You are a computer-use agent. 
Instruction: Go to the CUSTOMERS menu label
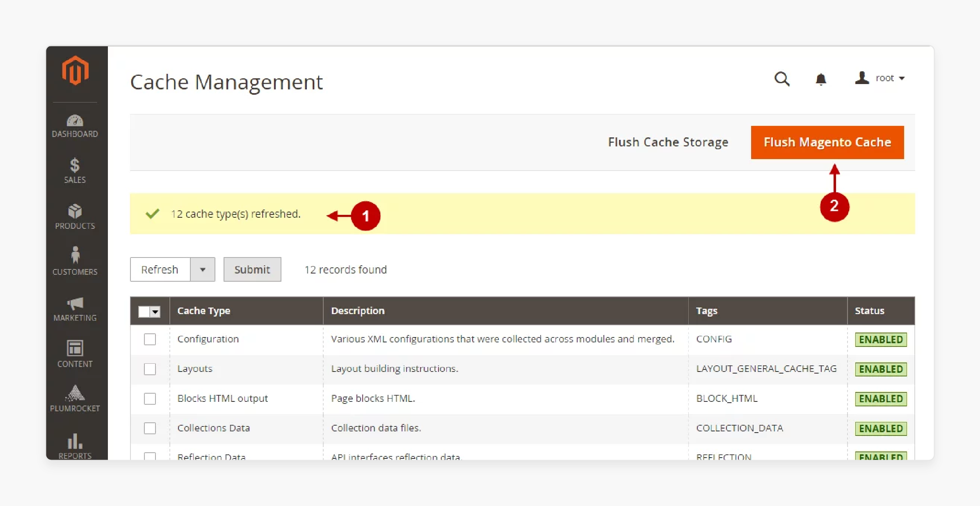pos(75,272)
